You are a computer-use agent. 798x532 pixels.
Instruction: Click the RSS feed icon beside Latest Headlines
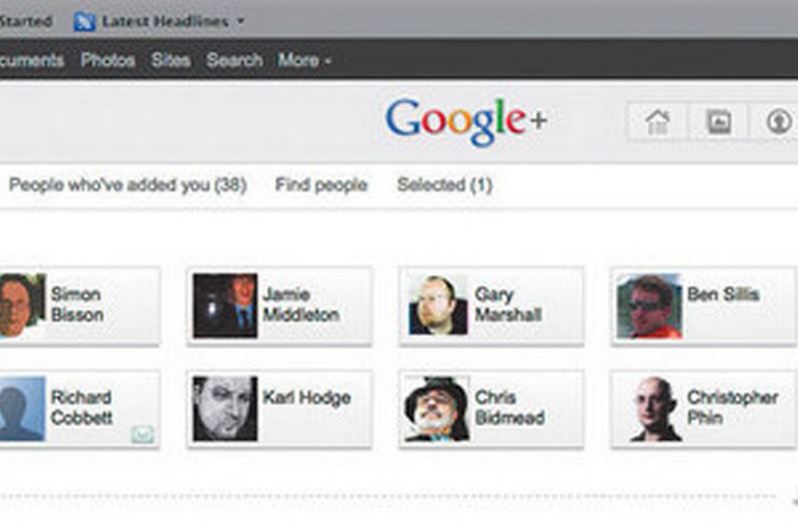tap(84, 22)
